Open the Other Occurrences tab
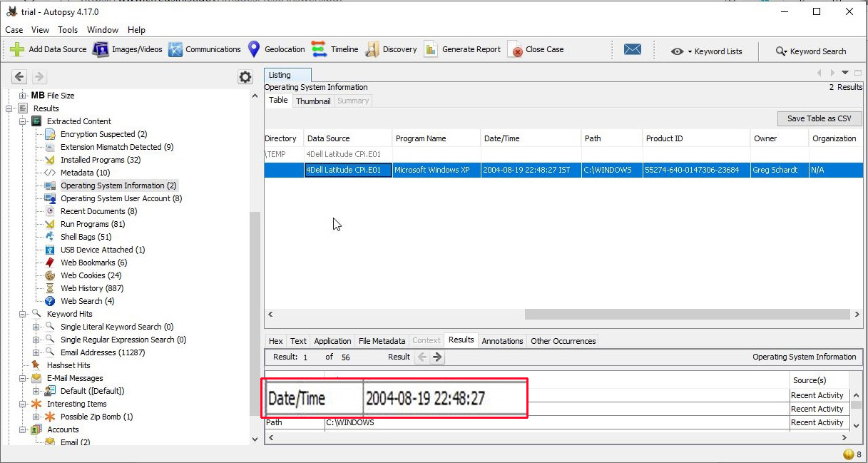 pos(563,341)
